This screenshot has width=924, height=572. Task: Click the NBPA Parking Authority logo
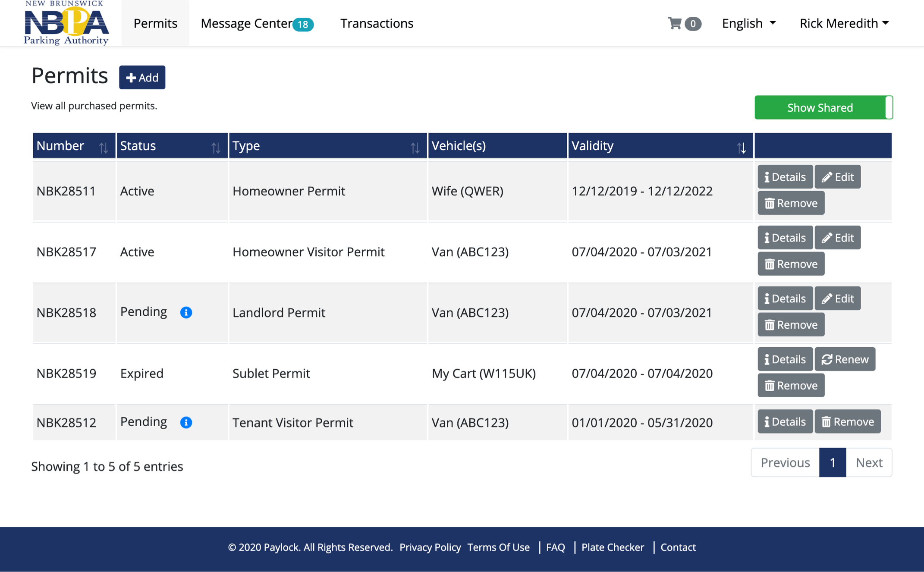(66, 23)
